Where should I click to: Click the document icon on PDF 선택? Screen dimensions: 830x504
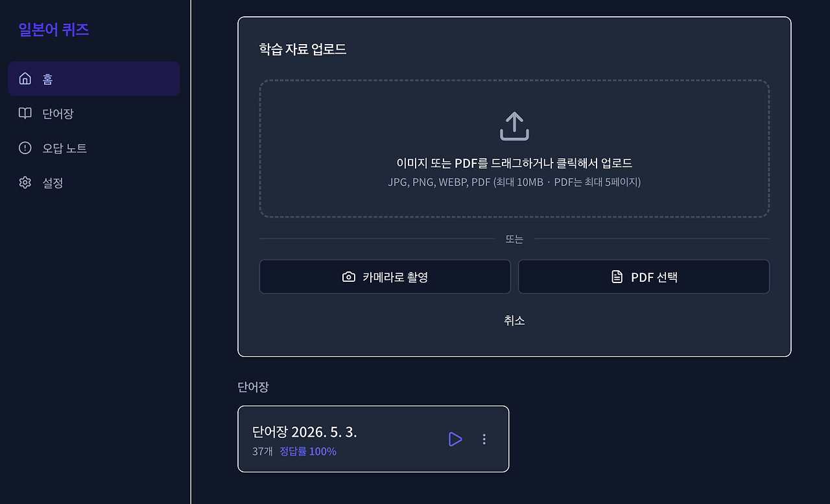(x=617, y=277)
